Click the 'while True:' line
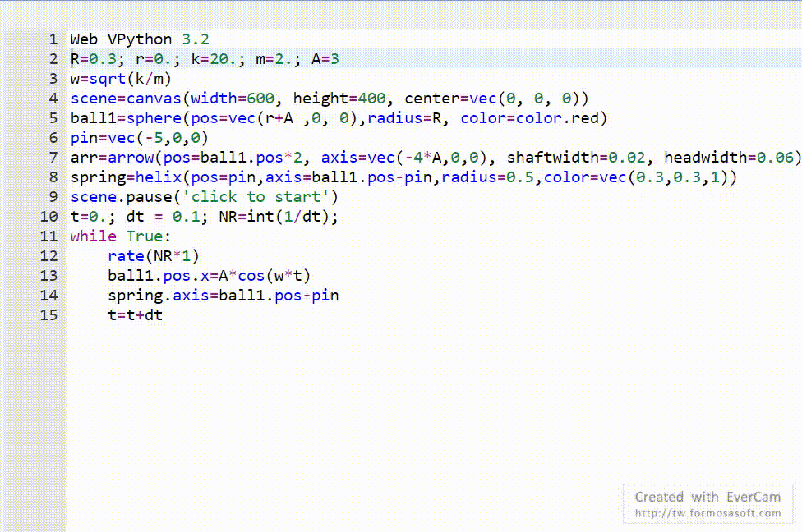 click(121, 236)
